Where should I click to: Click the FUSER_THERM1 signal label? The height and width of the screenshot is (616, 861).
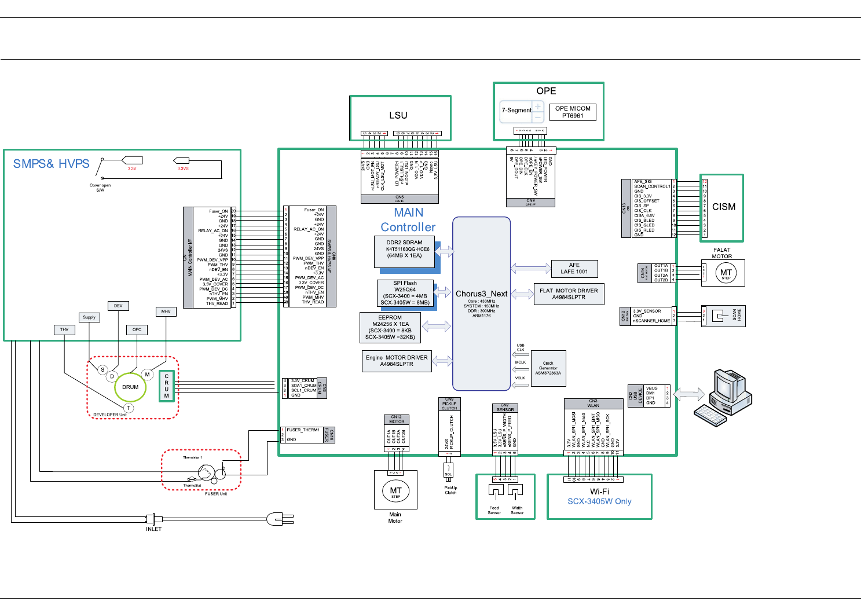303,430
